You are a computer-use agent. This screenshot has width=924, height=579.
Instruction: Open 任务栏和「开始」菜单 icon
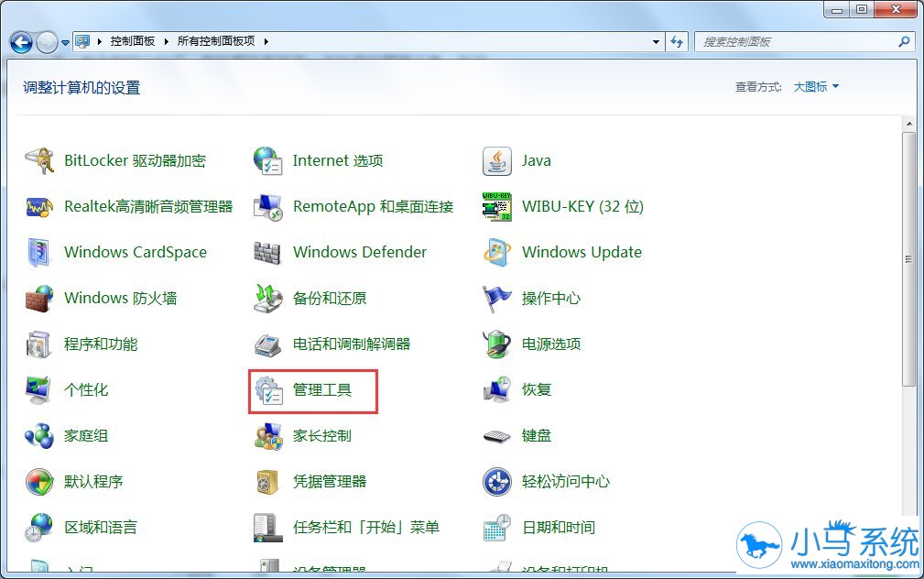(x=268, y=528)
